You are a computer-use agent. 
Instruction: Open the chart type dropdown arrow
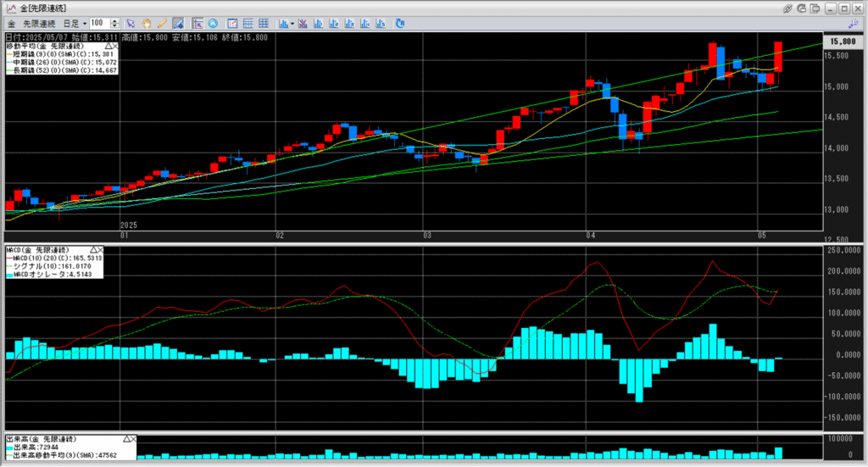click(x=292, y=23)
